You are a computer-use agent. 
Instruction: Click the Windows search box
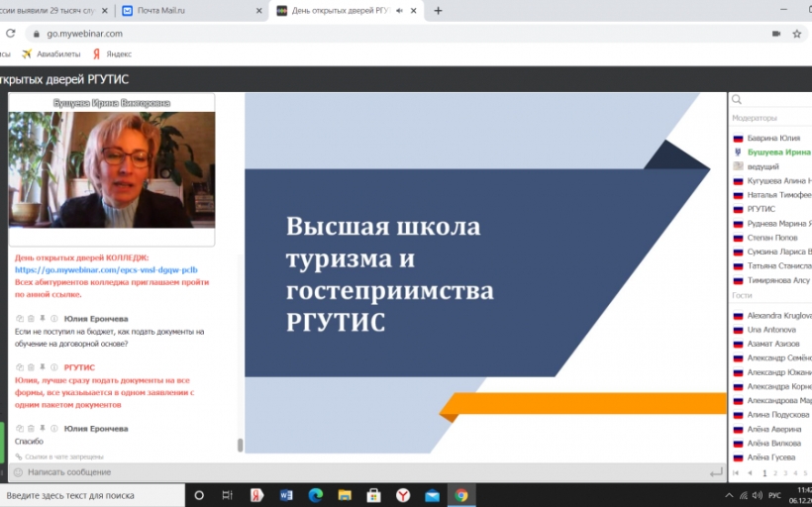(x=92, y=495)
